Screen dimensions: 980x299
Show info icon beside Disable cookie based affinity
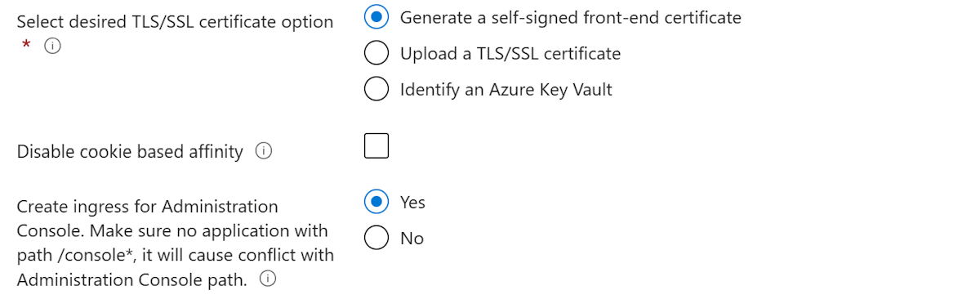click(x=264, y=151)
